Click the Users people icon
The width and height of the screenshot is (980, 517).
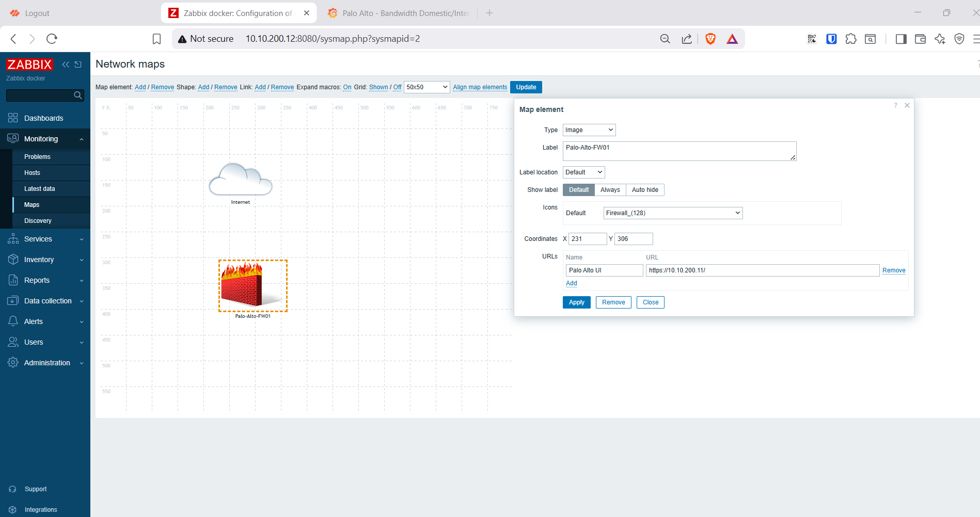pos(13,342)
